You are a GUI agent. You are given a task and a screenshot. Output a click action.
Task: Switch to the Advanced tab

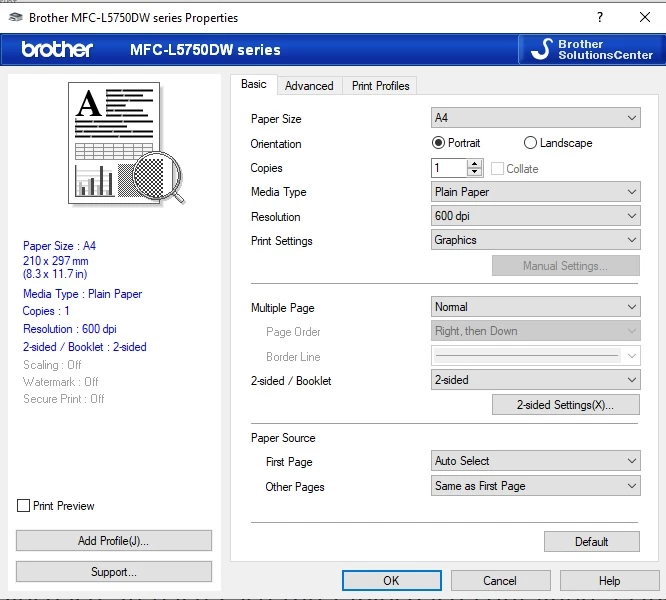click(x=309, y=86)
